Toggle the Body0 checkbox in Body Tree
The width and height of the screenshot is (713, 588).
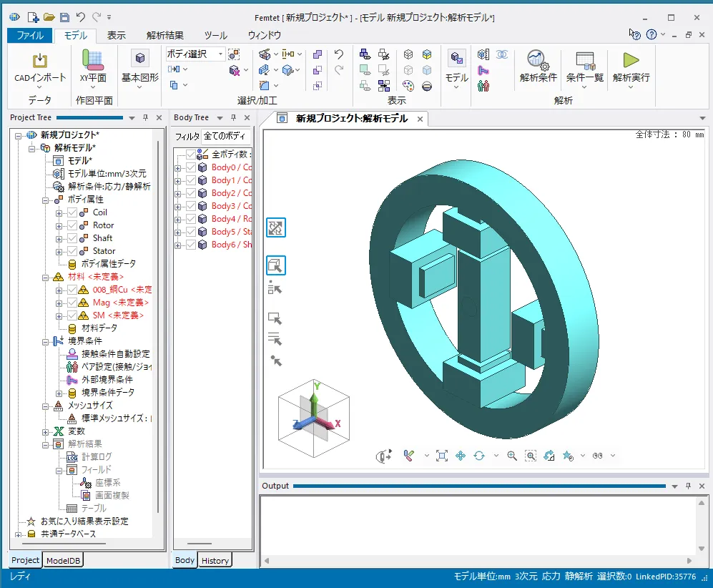coord(190,167)
